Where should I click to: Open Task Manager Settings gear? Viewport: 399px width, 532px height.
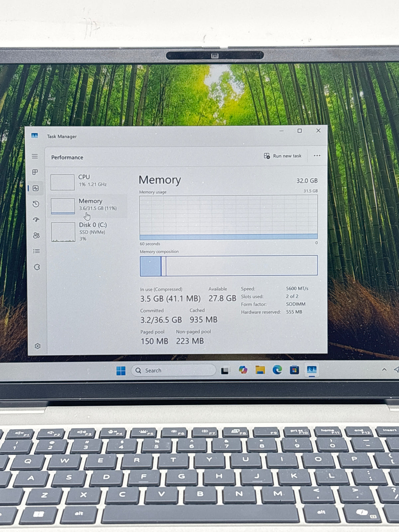coord(38,346)
